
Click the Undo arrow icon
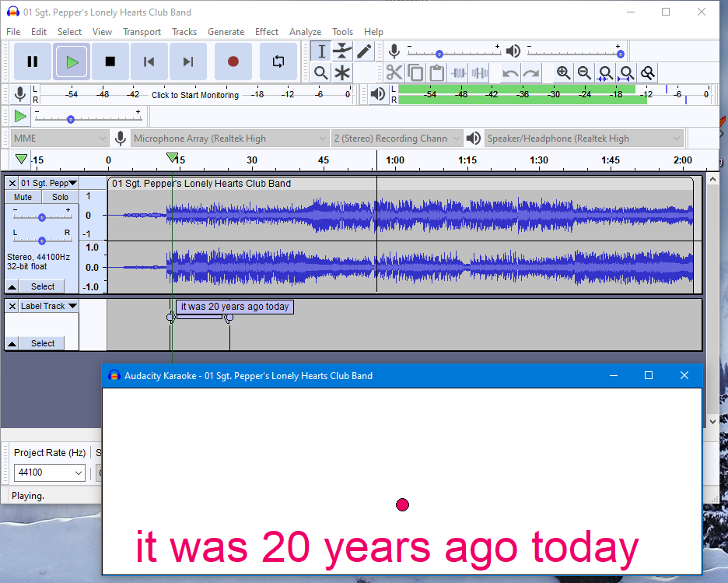pyautogui.click(x=510, y=72)
